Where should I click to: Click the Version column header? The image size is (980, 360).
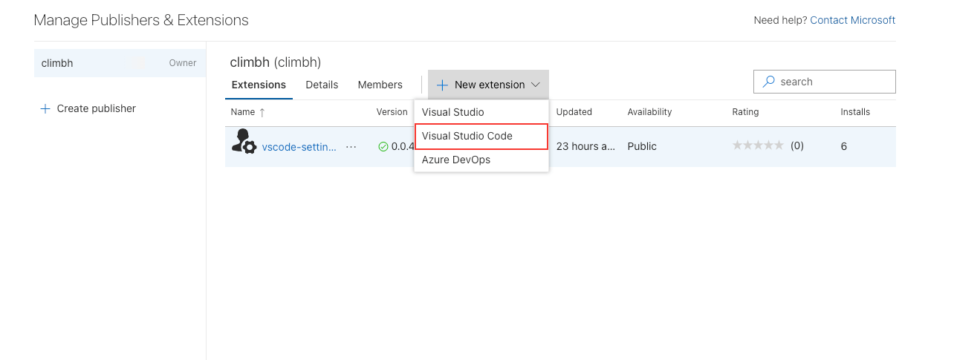click(392, 112)
